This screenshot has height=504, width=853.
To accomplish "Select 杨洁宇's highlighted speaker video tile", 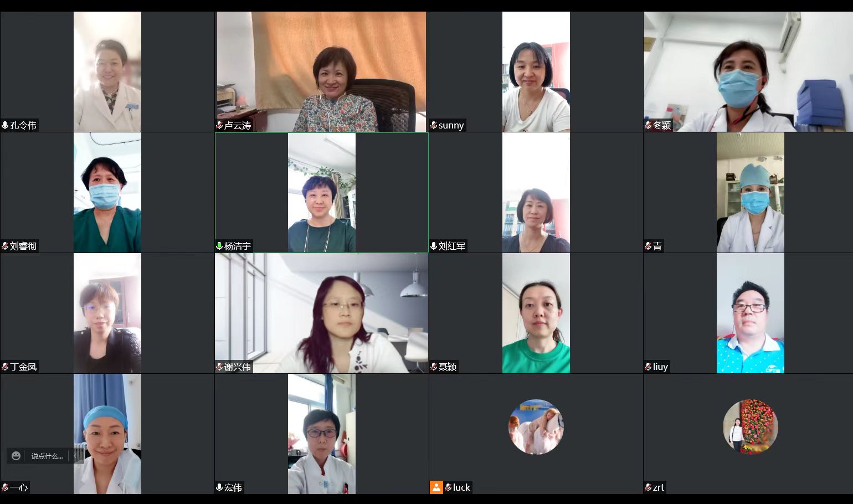I will tap(322, 192).
